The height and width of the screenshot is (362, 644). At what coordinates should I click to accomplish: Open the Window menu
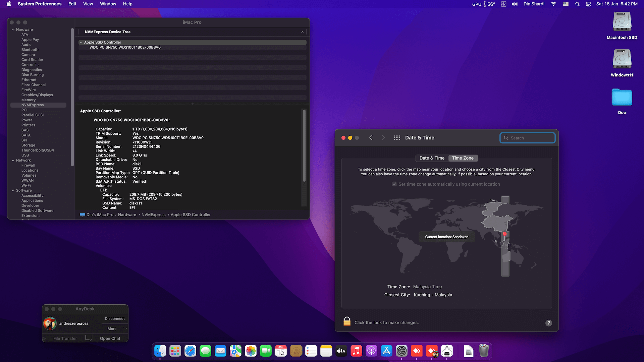(x=108, y=4)
